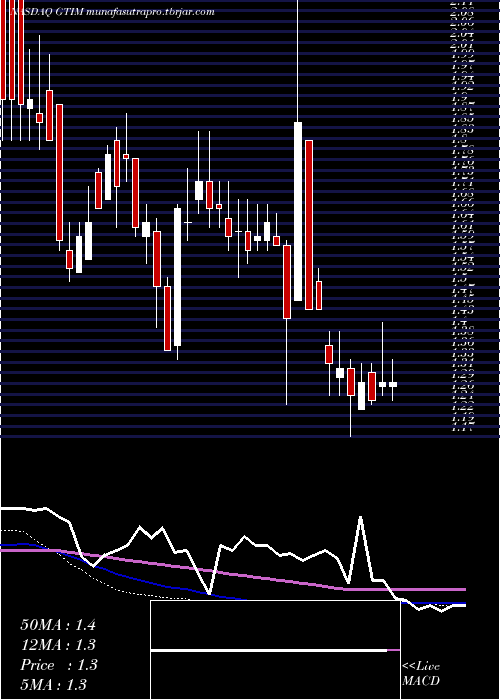Click the NASDAQ GTIM chart title text
The height and width of the screenshot is (700, 500).
tap(113, 12)
